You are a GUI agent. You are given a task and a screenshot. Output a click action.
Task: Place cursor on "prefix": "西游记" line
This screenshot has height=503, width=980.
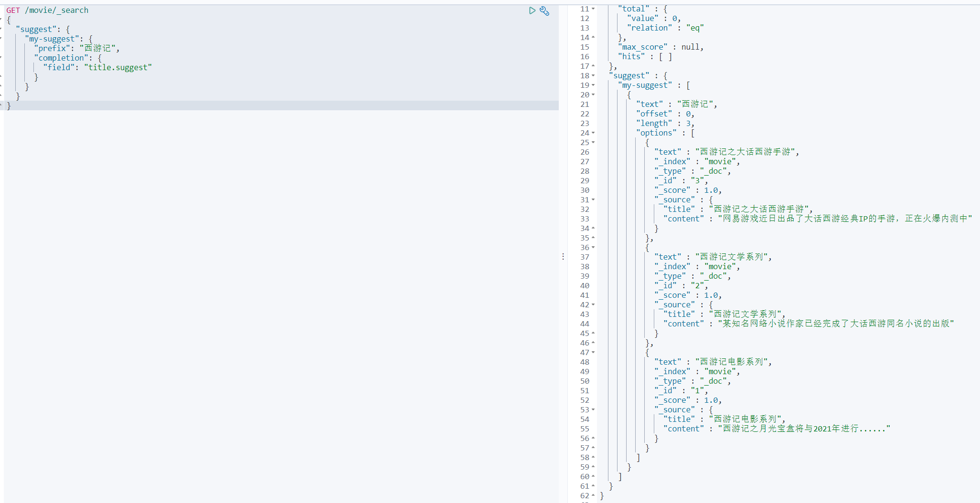click(x=77, y=49)
